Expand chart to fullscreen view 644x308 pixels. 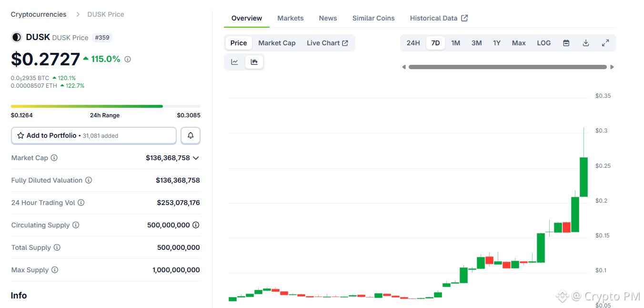[x=605, y=42]
